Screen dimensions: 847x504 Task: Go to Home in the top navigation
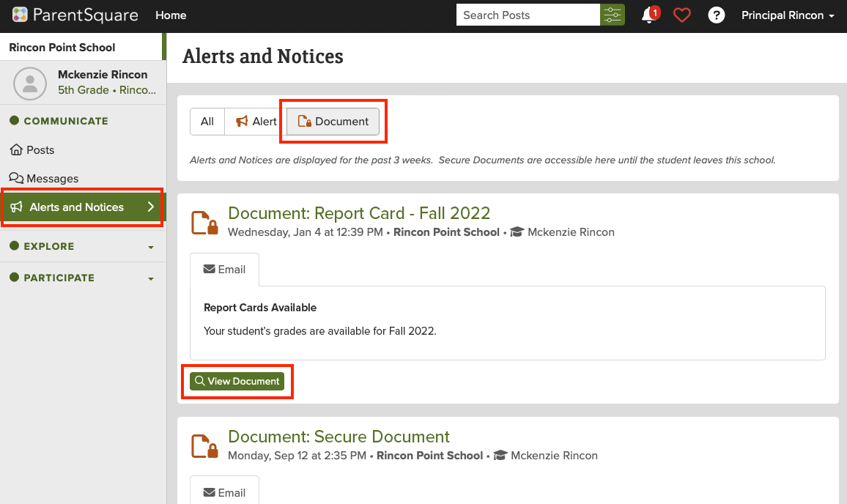(x=171, y=15)
